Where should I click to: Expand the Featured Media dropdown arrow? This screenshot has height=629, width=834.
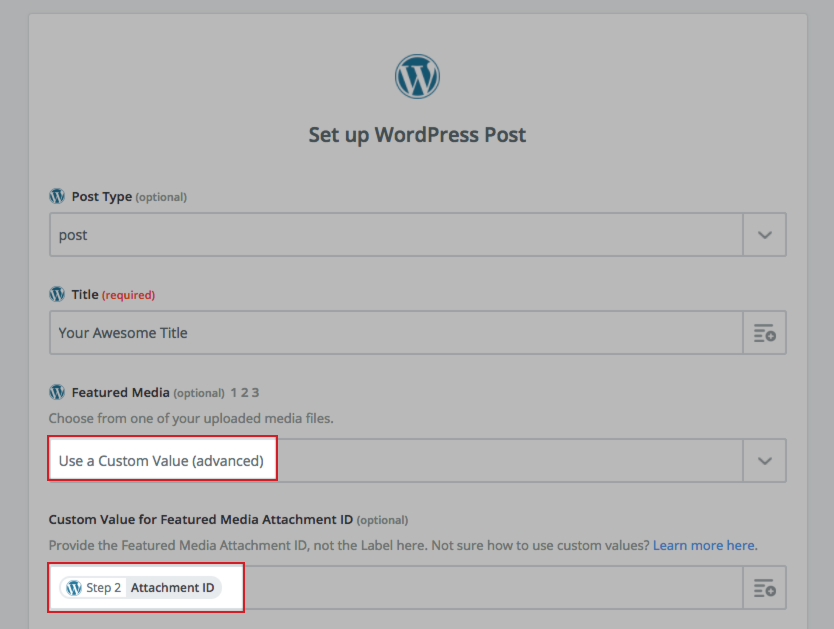pos(764,461)
